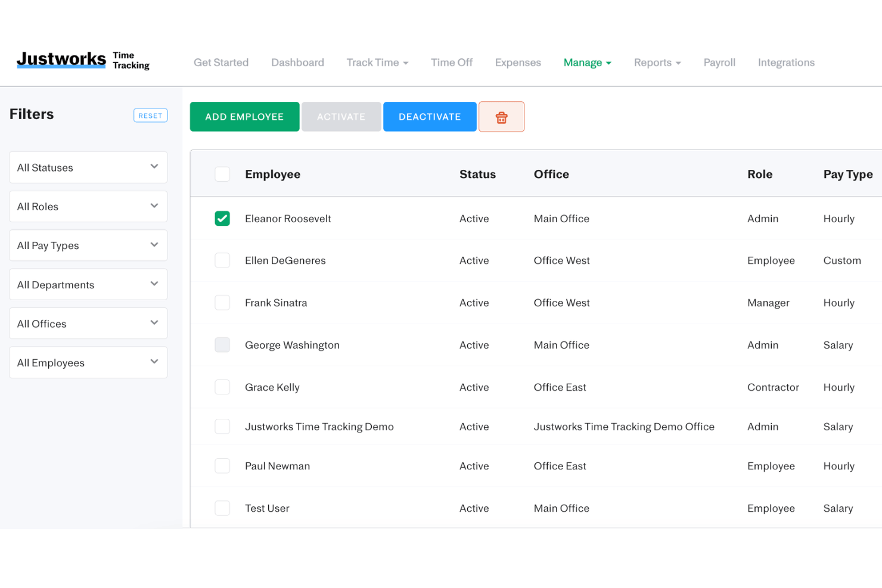Image resolution: width=882 pixels, height=588 pixels.
Task: Click the Role column header
Action: 760,174
